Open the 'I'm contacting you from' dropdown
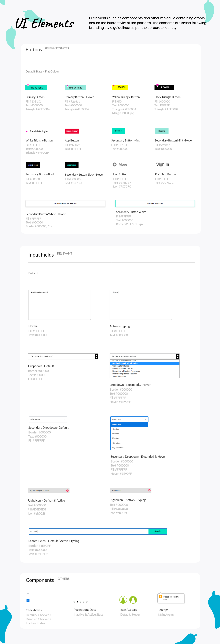 pos(96,356)
